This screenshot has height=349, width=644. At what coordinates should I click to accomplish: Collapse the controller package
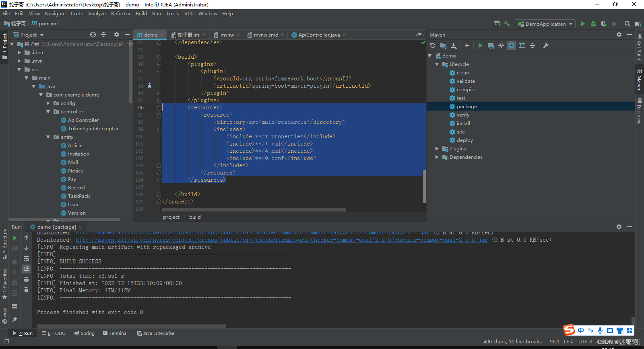48,111
